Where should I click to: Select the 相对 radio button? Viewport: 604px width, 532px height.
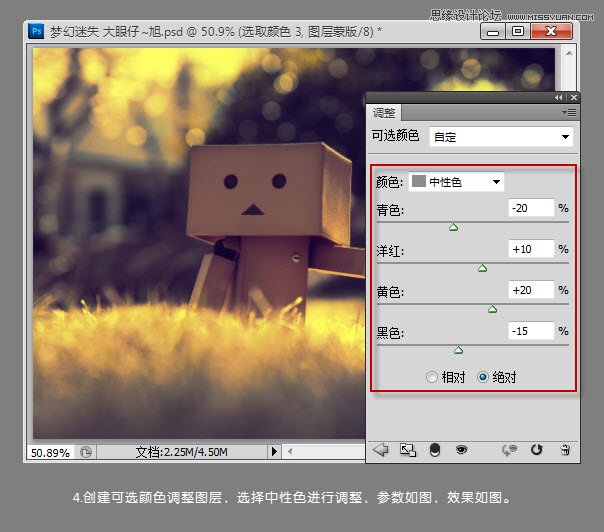point(432,377)
